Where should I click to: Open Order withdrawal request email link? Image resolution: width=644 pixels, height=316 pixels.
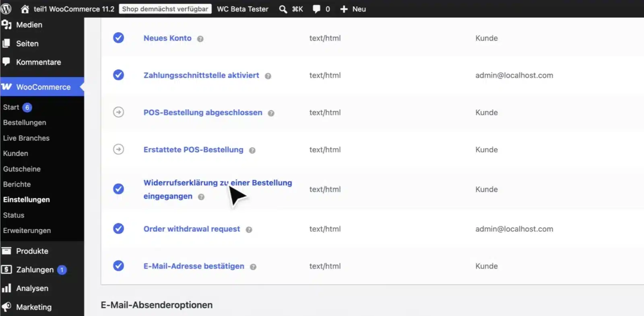[192, 229]
